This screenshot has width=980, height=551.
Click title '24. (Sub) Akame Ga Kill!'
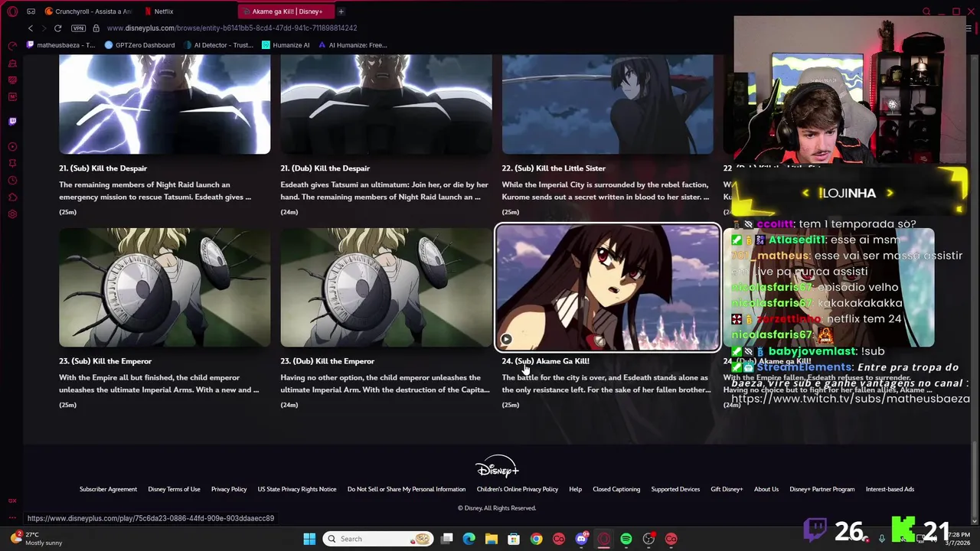[545, 361]
